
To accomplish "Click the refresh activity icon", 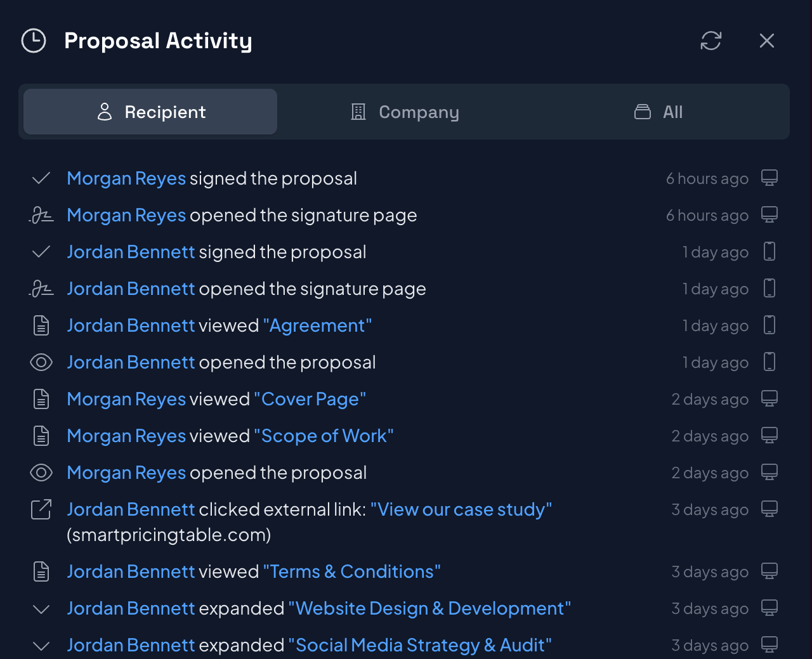I will [710, 41].
